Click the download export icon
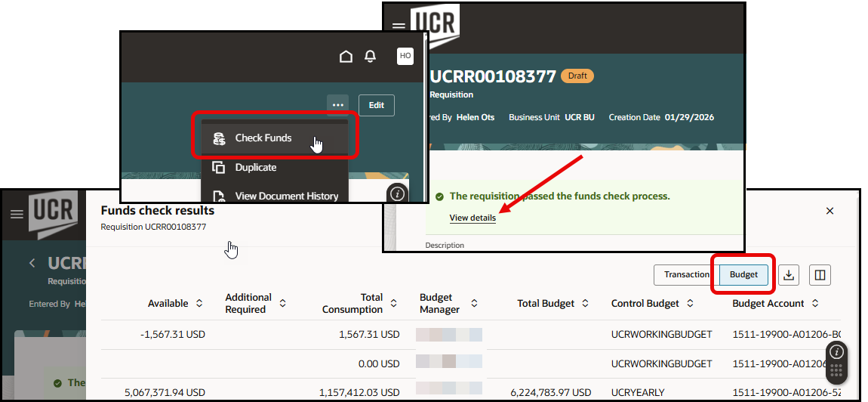Screen dimensions: 868x402 tap(789, 274)
